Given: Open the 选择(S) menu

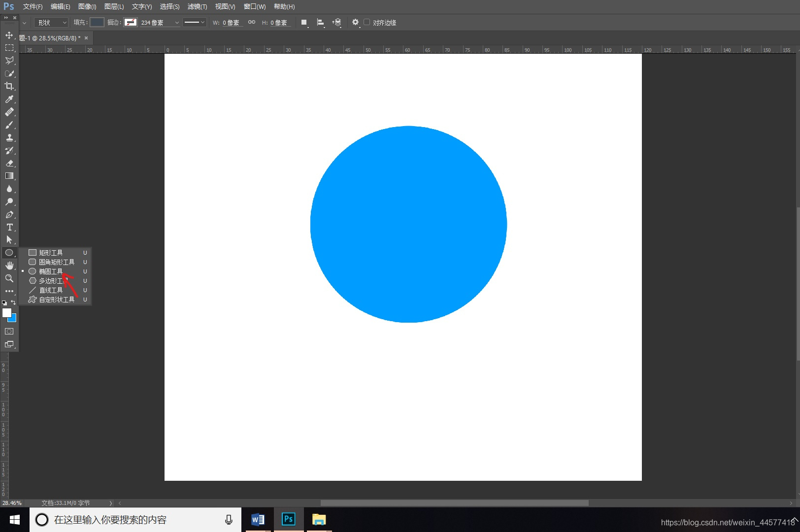Looking at the screenshot, I should click(x=169, y=7).
